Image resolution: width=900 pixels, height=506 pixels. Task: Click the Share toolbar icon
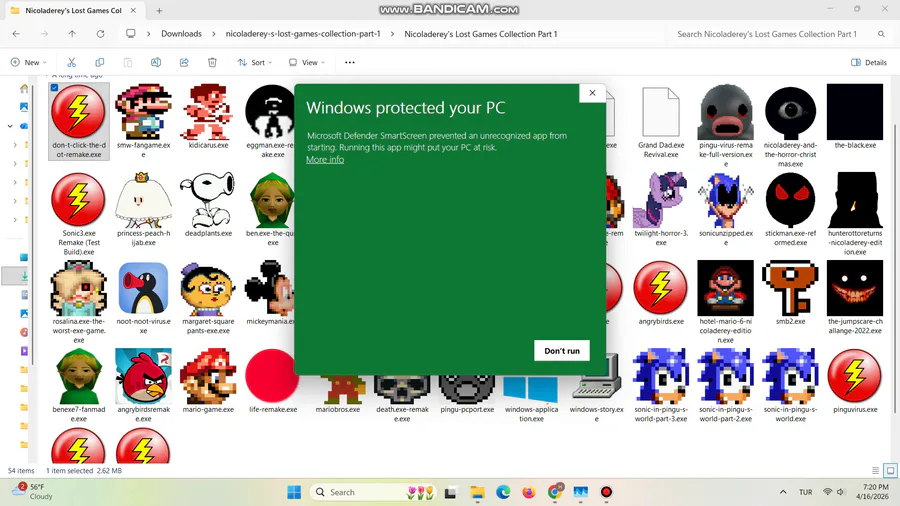(x=184, y=63)
